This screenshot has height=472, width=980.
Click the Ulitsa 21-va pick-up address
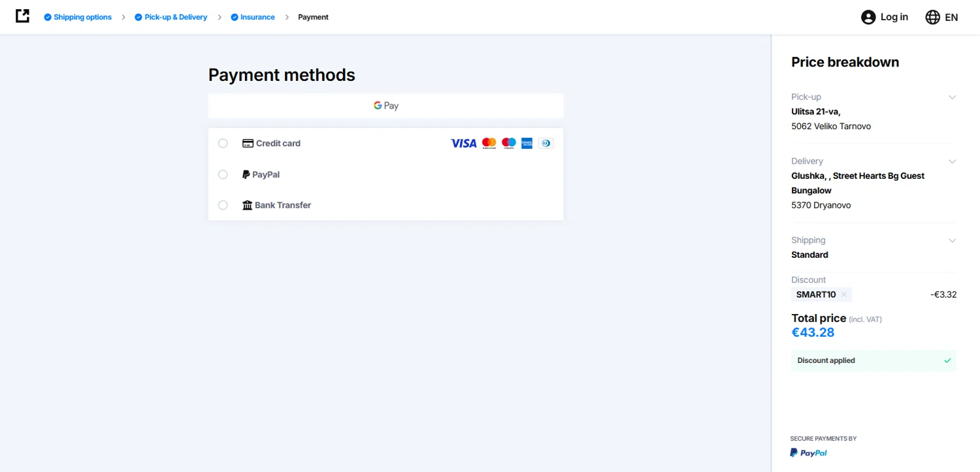point(816,112)
